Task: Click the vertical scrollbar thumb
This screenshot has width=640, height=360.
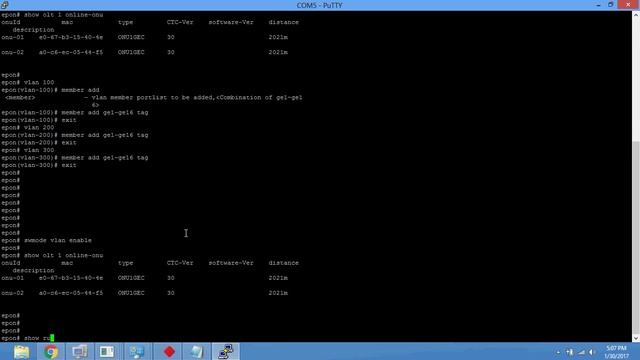Action: 636,237
